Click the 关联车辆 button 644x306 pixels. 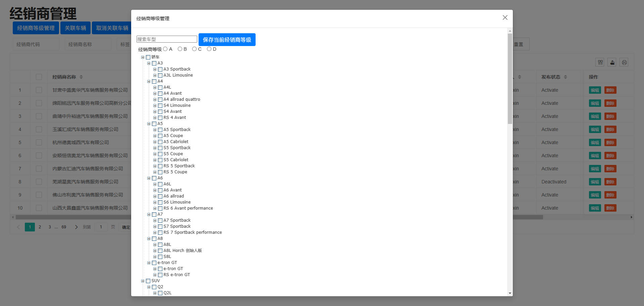[x=75, y=28]
